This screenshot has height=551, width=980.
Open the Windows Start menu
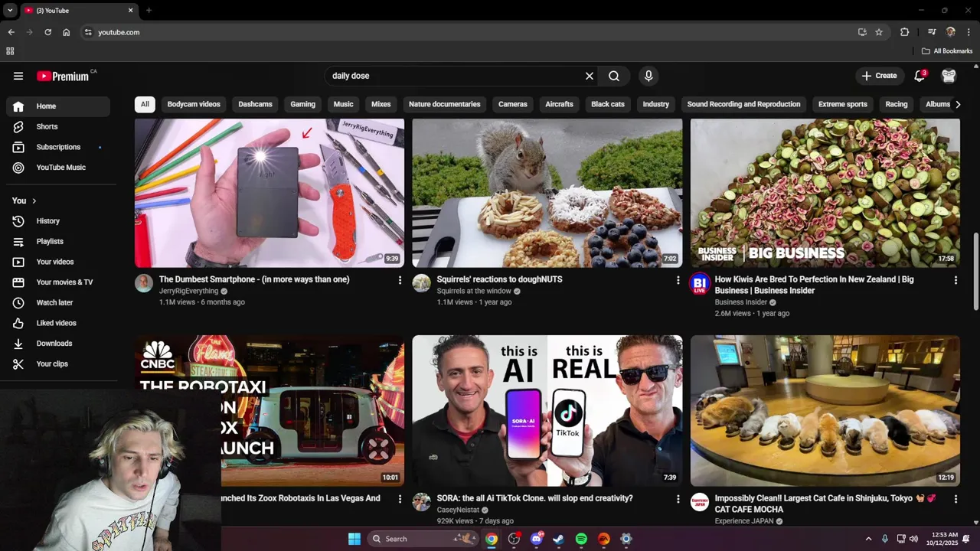tap(354, 539)
